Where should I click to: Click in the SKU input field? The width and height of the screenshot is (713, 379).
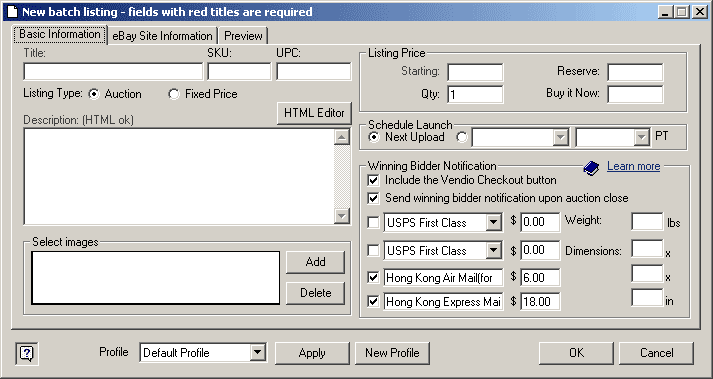(239, 72)
